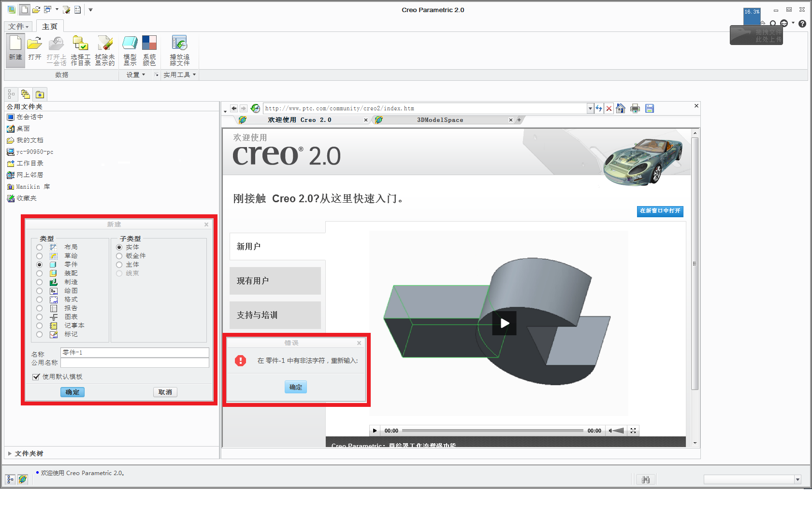Click the browser home icon
The image size is (812, 508).
(x=621, y=108)
